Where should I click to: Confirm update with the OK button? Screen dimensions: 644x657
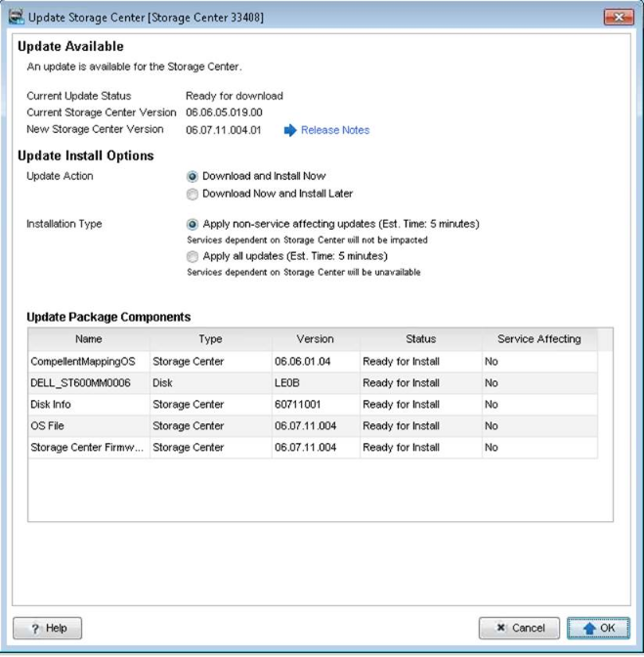click(x=598, y=628)
